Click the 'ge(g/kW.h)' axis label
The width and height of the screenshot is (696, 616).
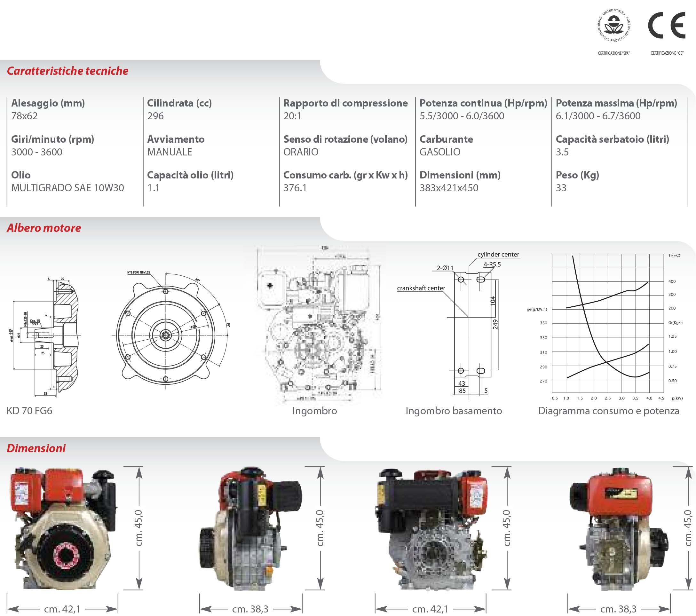click(537, 309)
